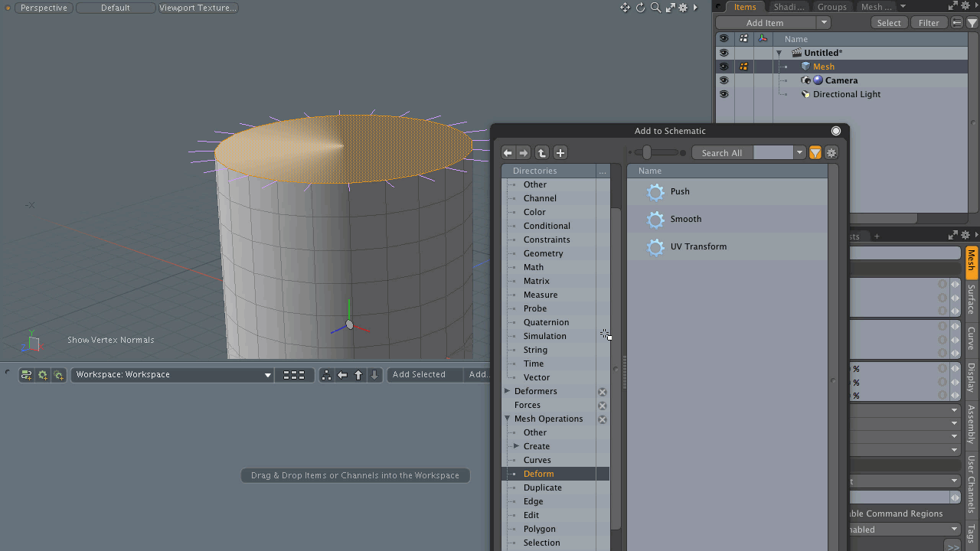
Task: Collapse the Untitled scene tree
Action: point(779,54)
